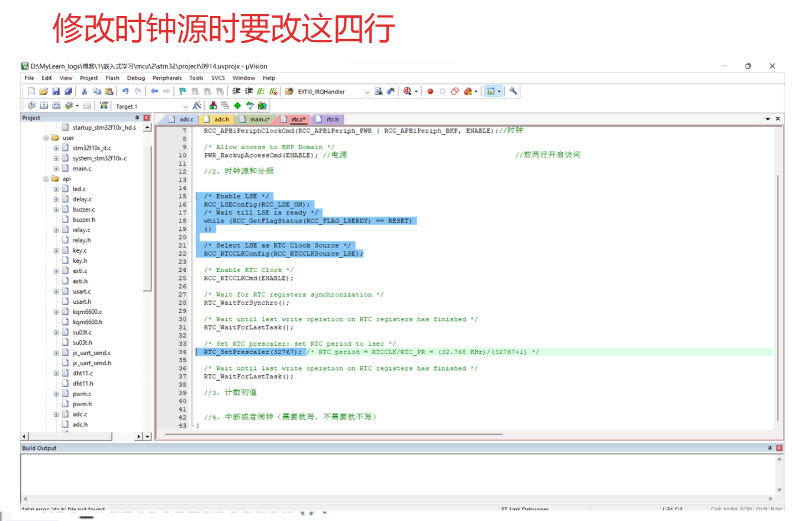
Task: Open the Project menu
Action: tap(89, 78)
